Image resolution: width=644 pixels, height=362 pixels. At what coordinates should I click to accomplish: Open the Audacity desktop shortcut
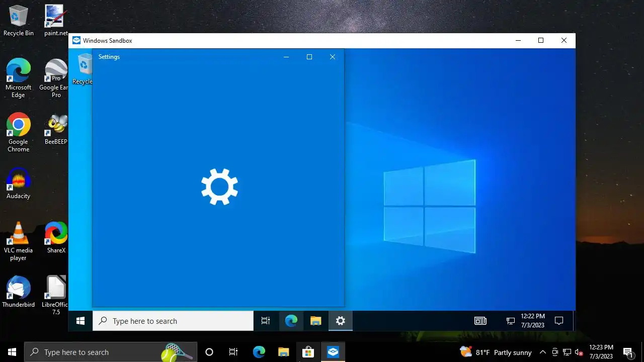[19, 184]
